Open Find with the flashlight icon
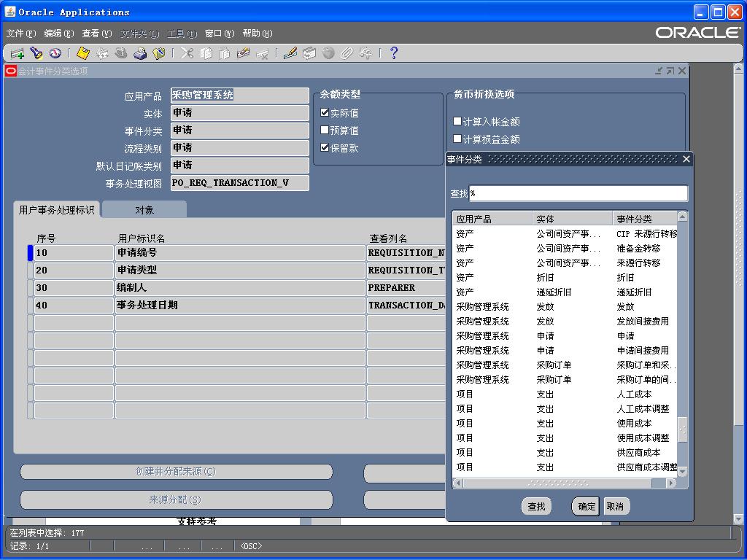 36,53
